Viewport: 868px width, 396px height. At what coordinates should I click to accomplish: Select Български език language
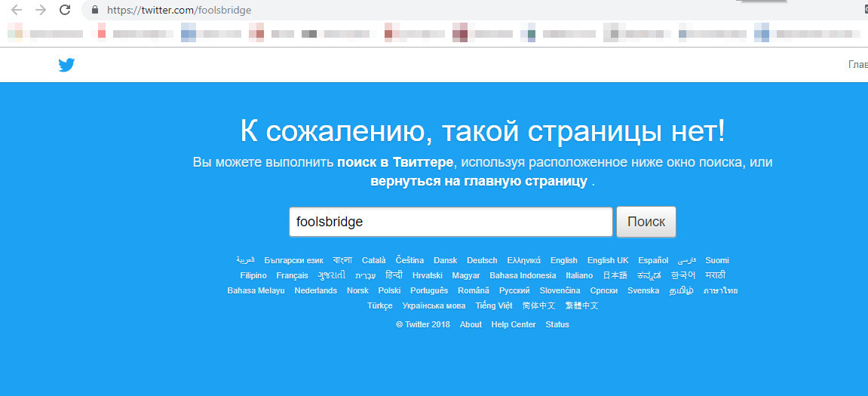(x=294, y=260)
